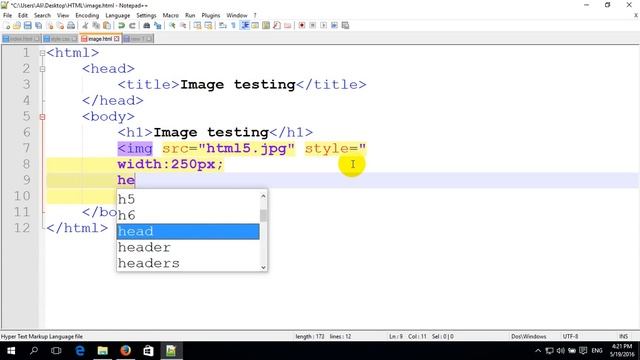The width and height of the screenshot is (640, 360).
Task: Click the autocomplete list scroll up arrow
Action: 264,196
